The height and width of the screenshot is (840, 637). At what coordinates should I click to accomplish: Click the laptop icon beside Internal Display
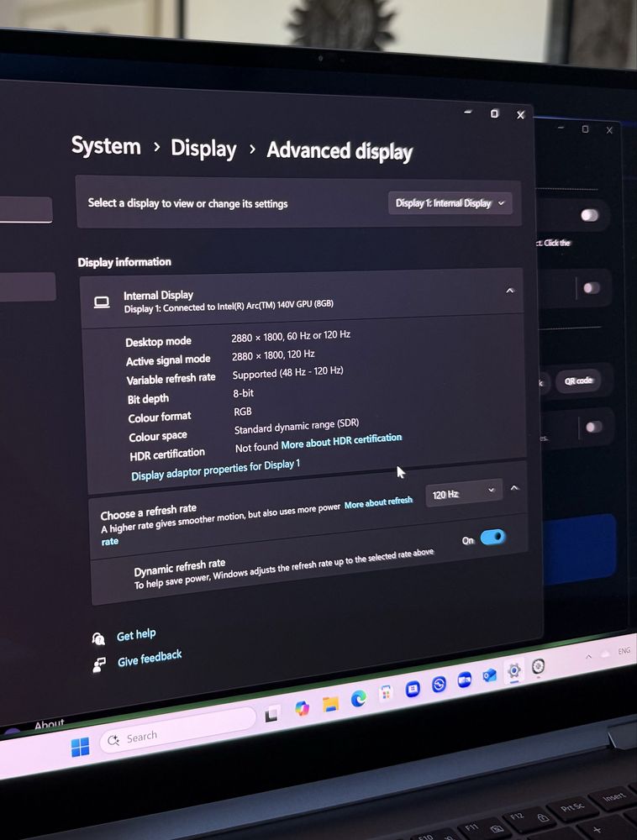(102, 302)
